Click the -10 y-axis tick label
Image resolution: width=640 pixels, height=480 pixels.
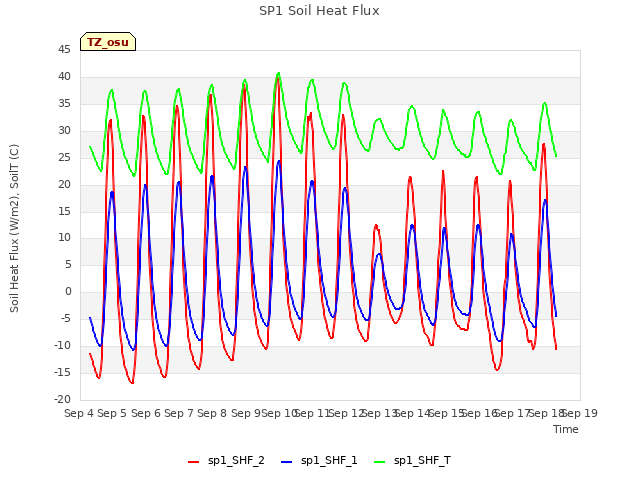[62, 346]
